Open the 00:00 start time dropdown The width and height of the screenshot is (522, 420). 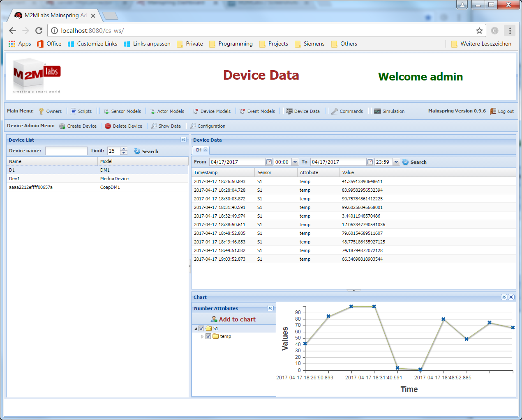[295, 161]
